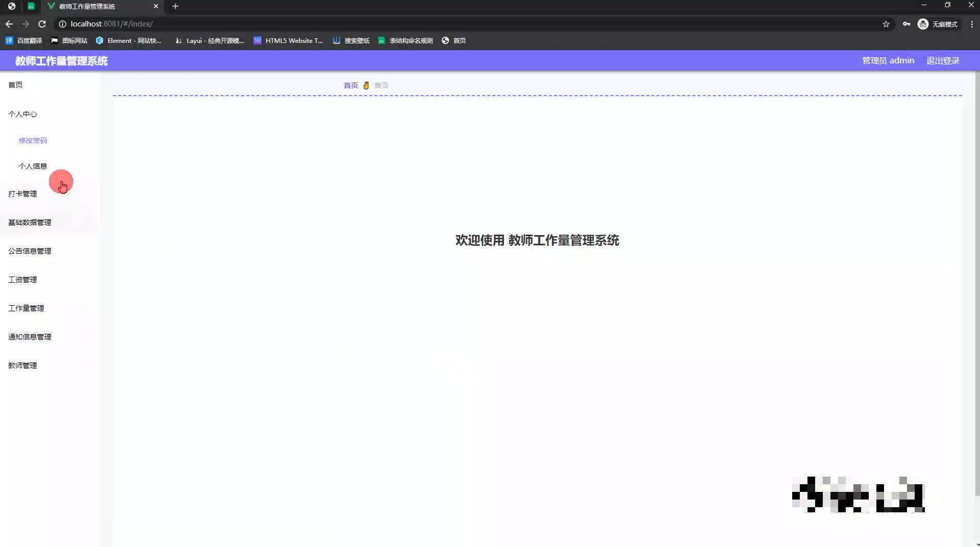
Task: Expand the 教师管理 sidebar menu
Action: 50,365
